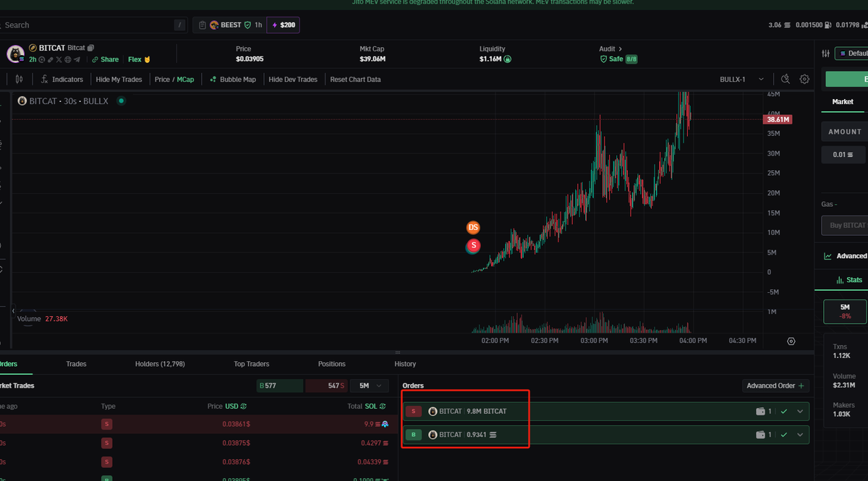The image size is (868, 481).
Task: Click the chart axis settings icon at bottom right
Action: (x=791, y=341)
